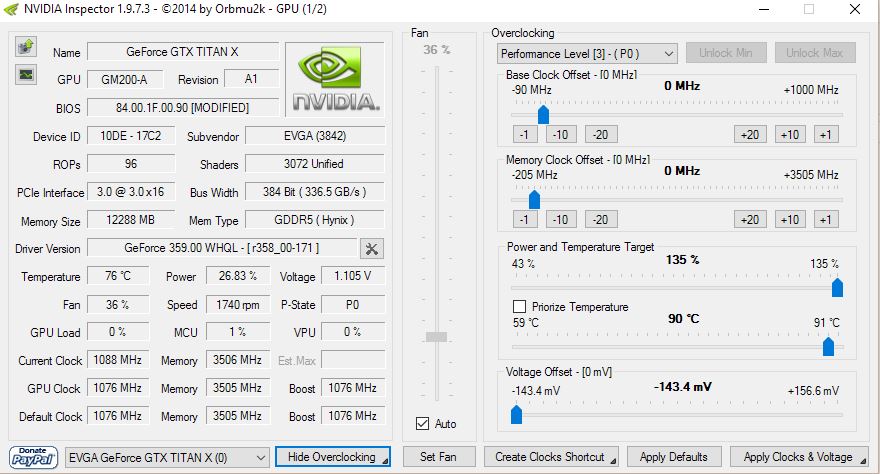Image resolution: width=880 pixels, height=474 pixels.
Task: Click the Subvendor field EVGA (3842)
Action: (315, 136)
